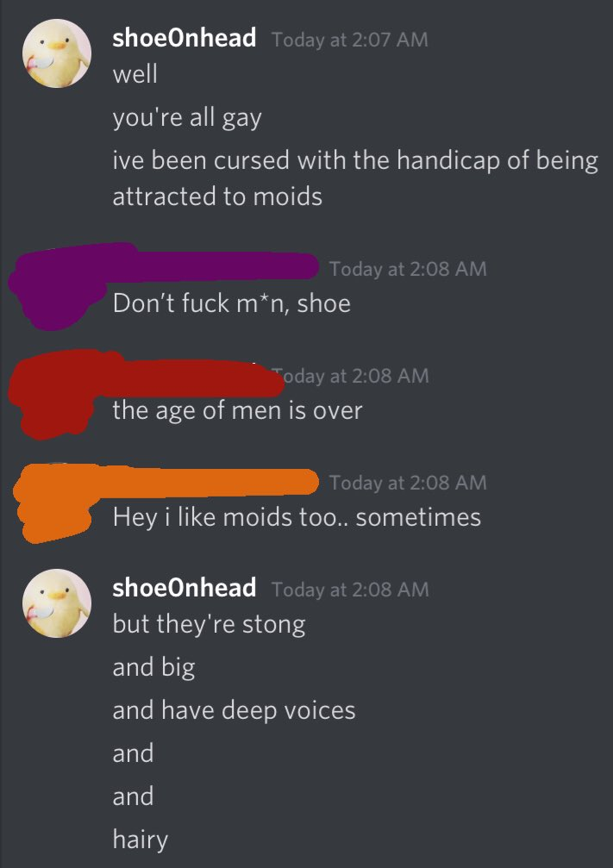Viewport: 613px width, 868px height.
Task: Click the message 'the age of men is over'
Action: [237, 411]
